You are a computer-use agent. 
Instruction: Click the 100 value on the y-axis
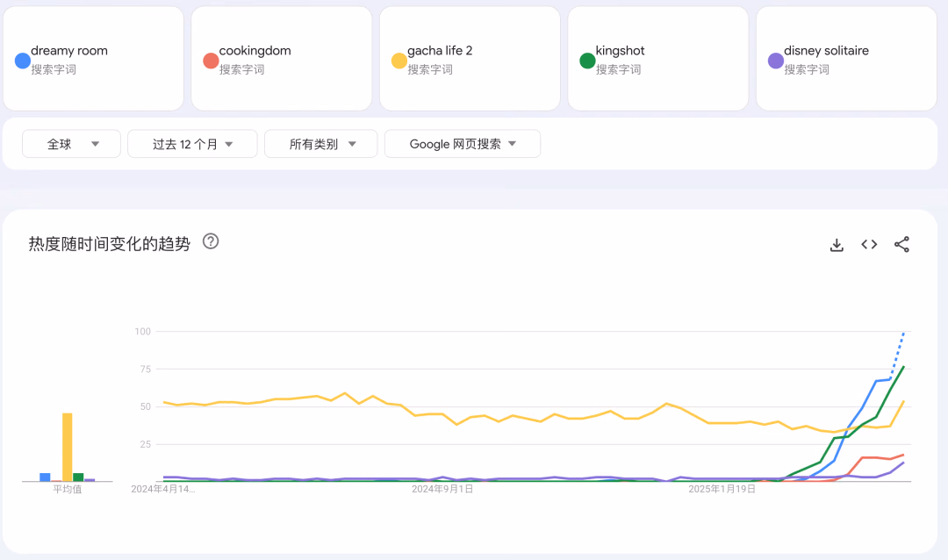(143, 332)
